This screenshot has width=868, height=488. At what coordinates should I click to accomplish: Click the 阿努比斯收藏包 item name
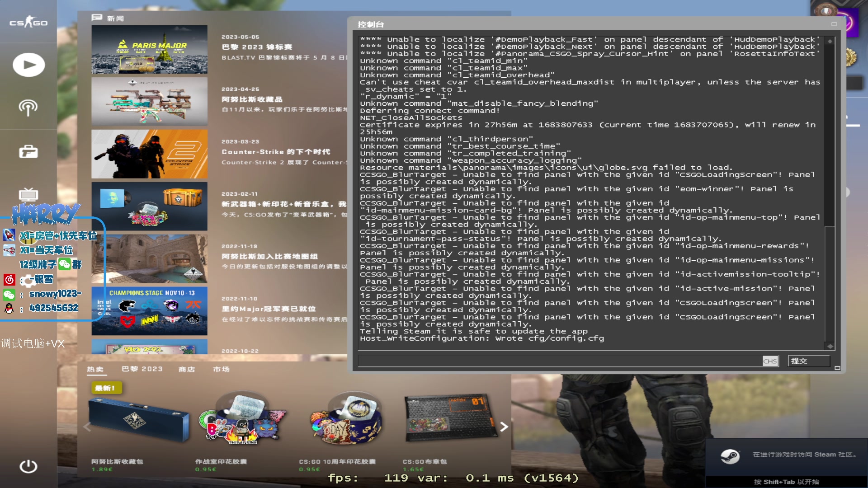tap(117, 462)
